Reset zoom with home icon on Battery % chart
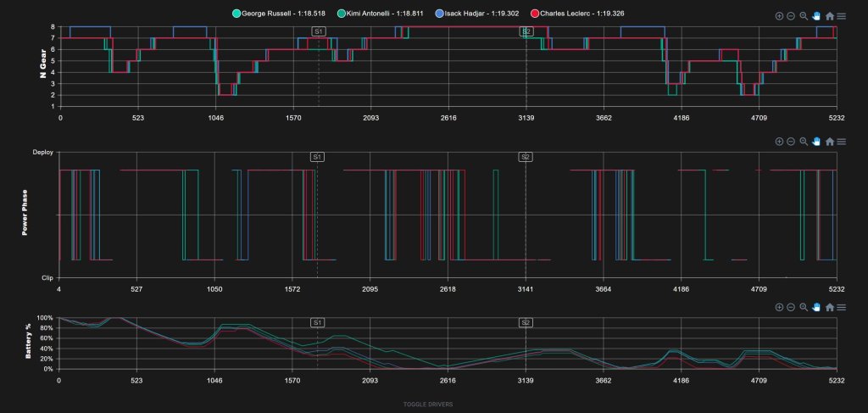The image size is (868, 413). 829,307
